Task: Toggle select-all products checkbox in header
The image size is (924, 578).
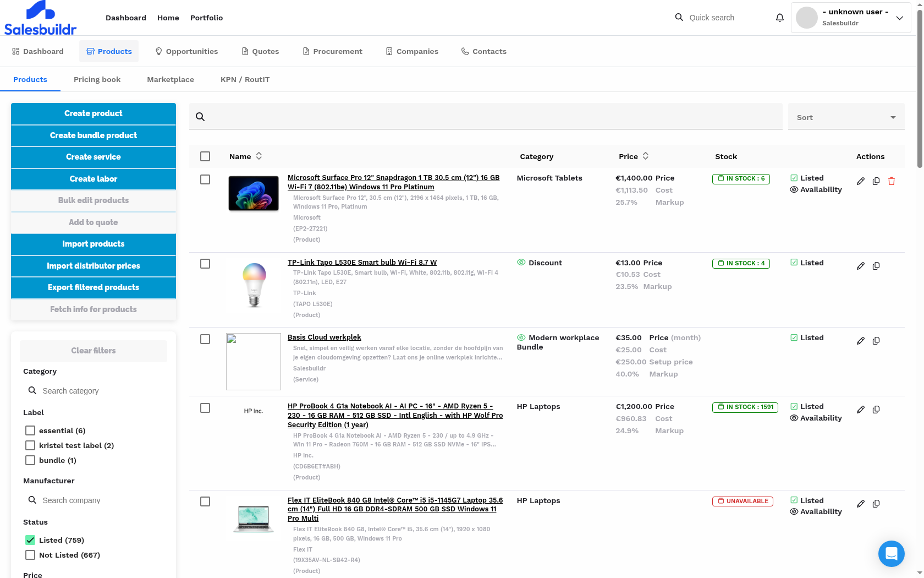Action: click(205, 156)
